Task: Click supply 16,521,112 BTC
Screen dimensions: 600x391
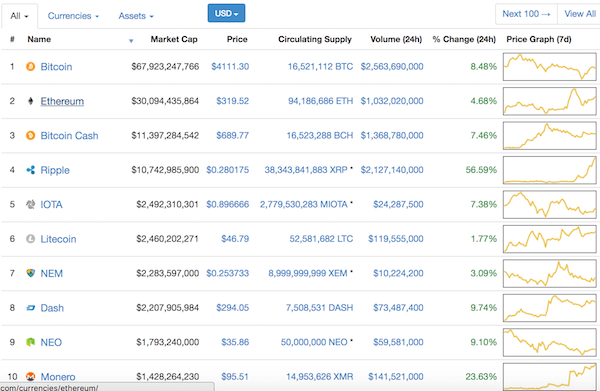Action: tap(320, 67)
